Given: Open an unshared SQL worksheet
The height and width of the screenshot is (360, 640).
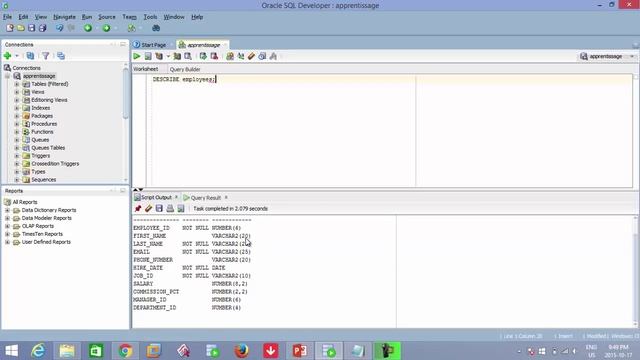Looking at the screenshot, I should [x=230, y=56].
